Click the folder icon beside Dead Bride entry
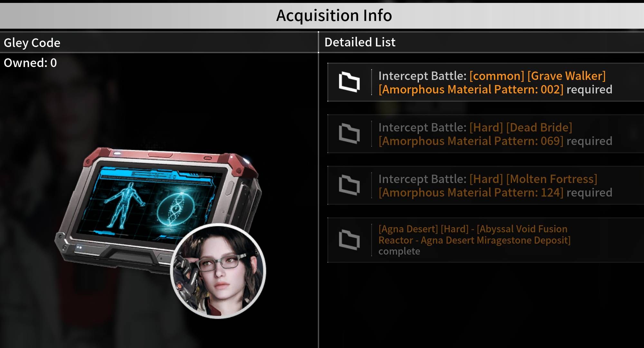This screenshot has height=348, width=644. click(x=349, y=134)
